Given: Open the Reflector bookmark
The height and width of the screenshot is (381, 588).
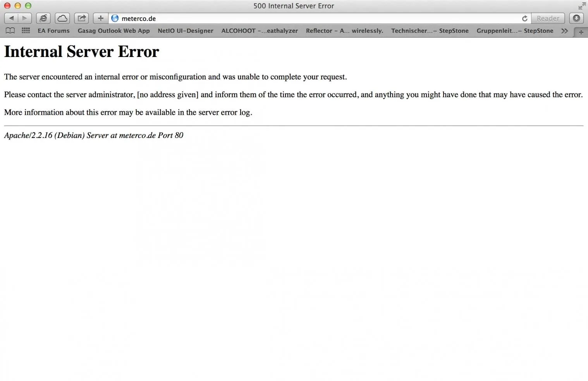Looking at the screenshot, I should [344, 31].
